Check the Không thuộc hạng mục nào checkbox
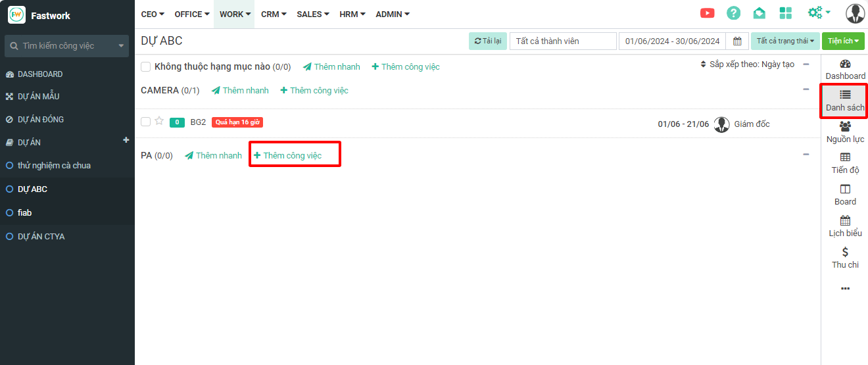The image size is (868, 365). point(146,67)
